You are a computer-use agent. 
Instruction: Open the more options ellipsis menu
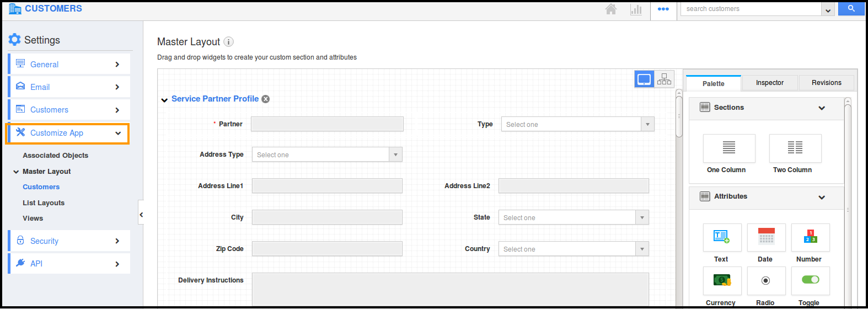[x=663, y=9]
